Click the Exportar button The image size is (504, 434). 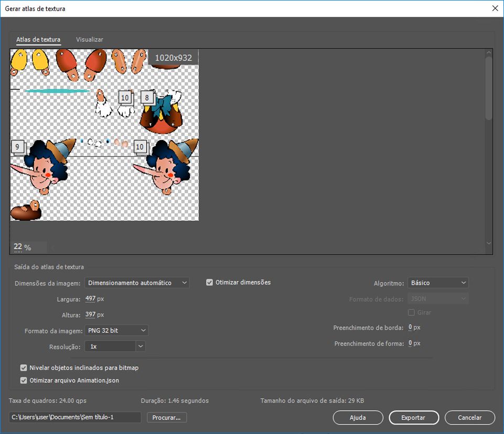tap(414, 418)
